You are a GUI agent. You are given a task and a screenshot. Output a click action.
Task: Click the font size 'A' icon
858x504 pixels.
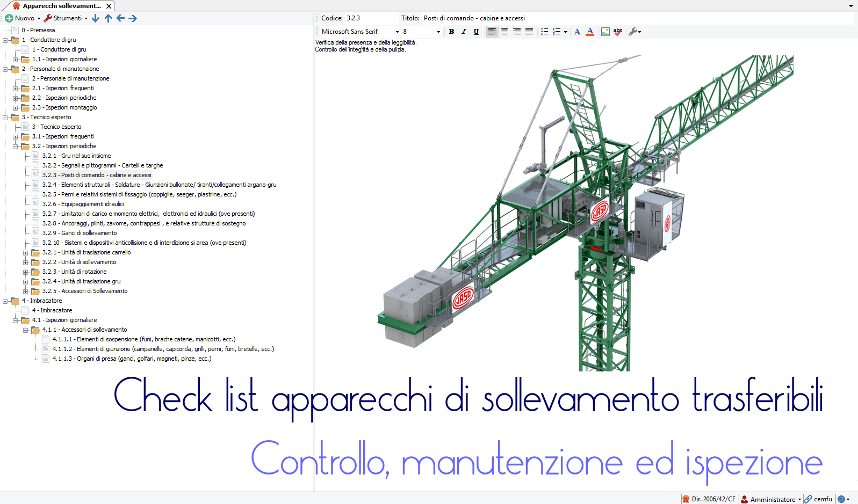577,32
